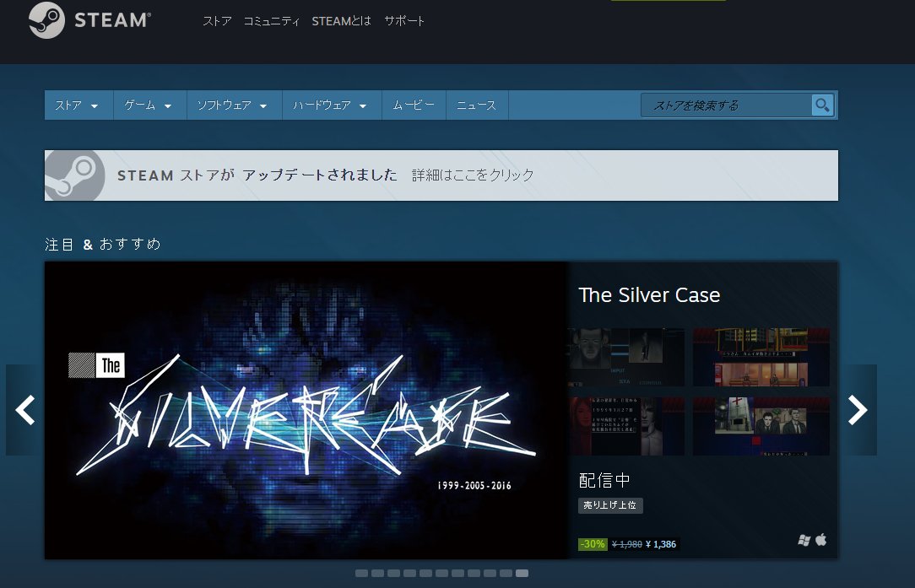915x588 pixels.
Task: Expand the ストア dropdown in the store bar
Action: (x=79, y=105)
